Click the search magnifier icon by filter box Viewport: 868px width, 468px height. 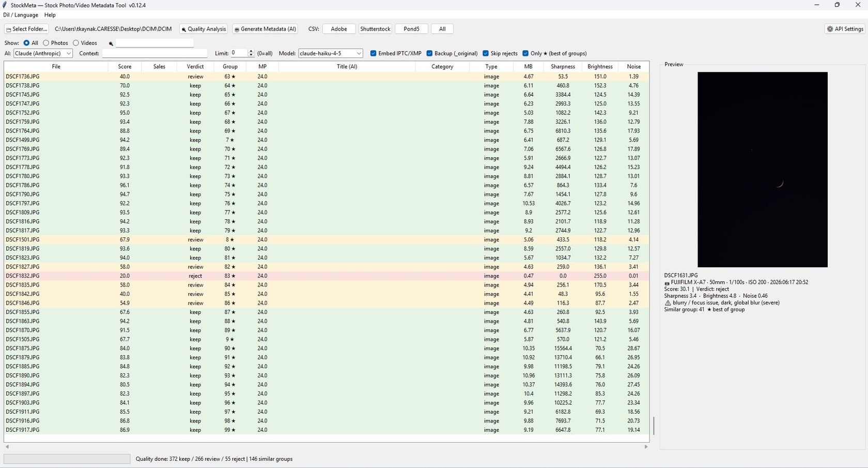111,43
